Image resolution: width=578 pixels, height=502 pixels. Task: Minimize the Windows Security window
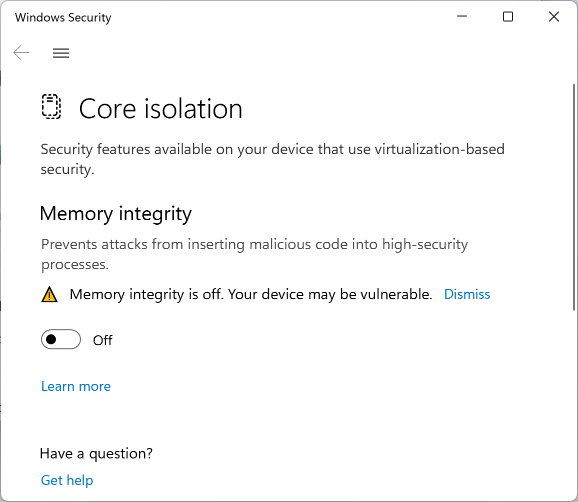(462, 17)
